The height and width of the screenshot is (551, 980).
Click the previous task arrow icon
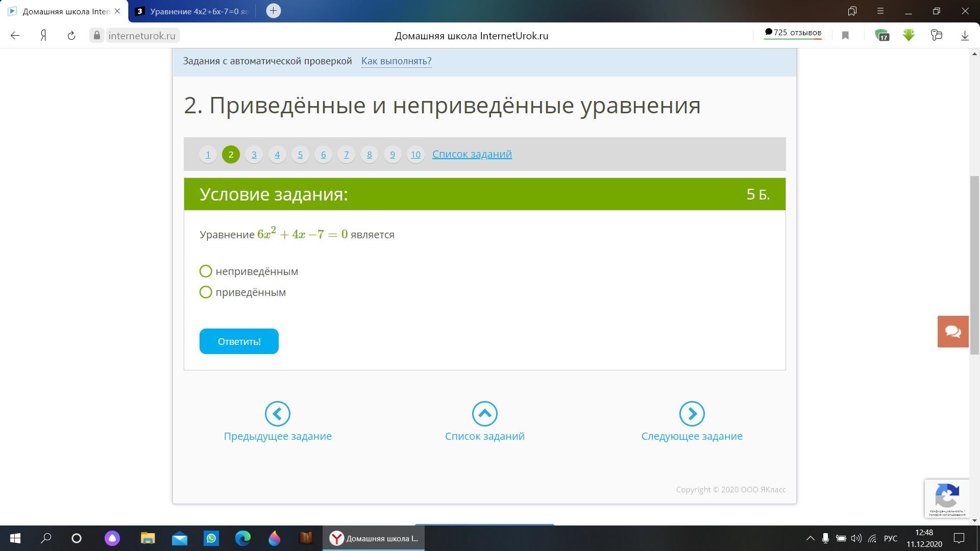[x=277, y=414]
